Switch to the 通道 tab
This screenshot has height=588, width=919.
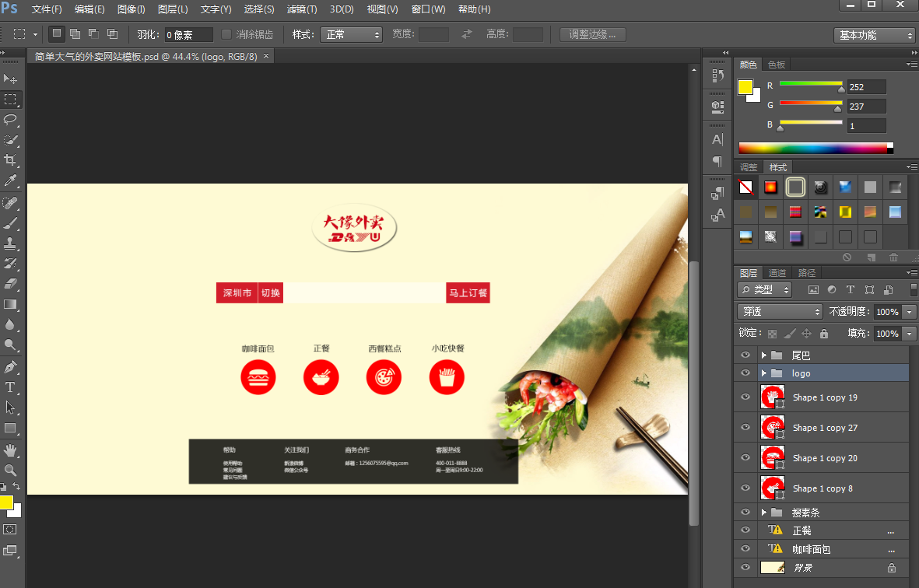pos(777,273)
